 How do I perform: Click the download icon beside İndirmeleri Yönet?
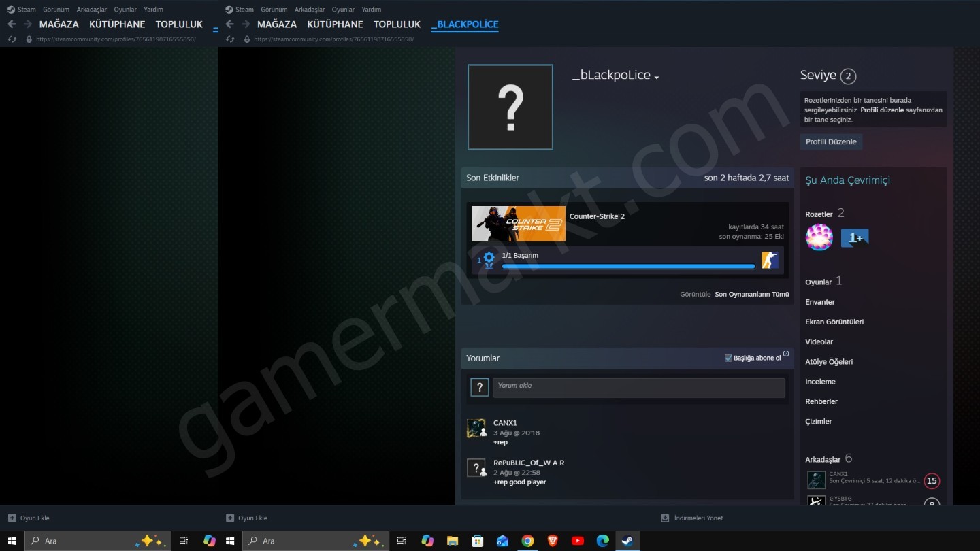[x=665, y=518]
